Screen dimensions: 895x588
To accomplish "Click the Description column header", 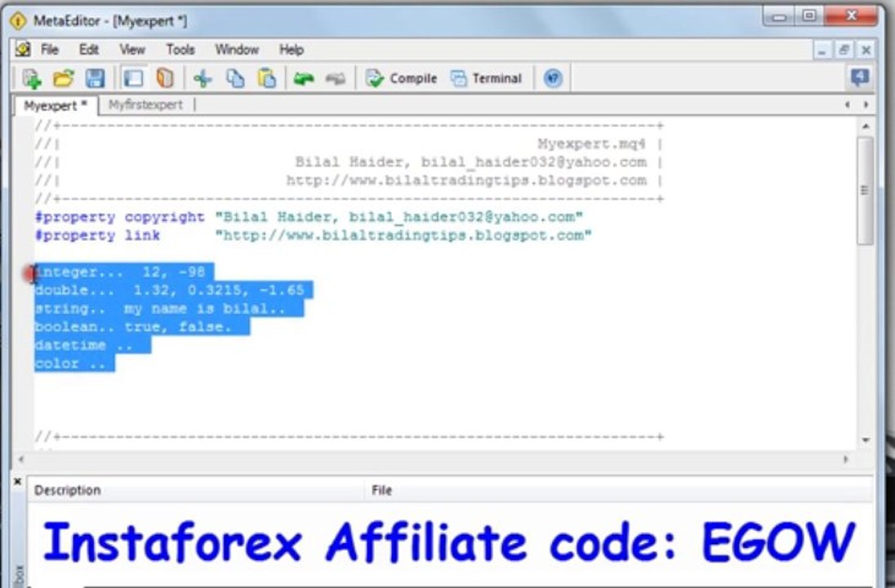I will (x=196, y=490).
